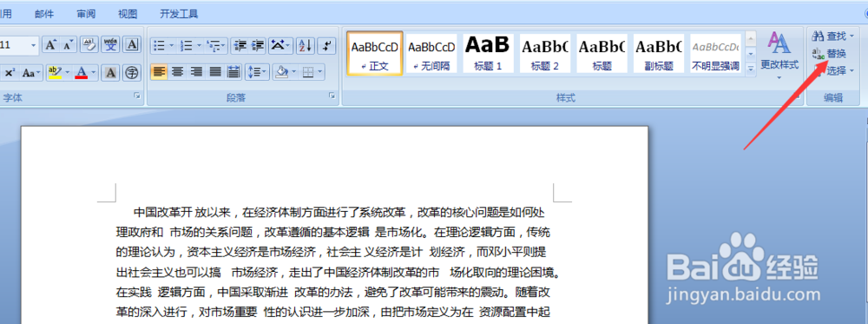The width and height of the screenshot is (868, 324).
Task: Expand the shading color dropdown arrow
Action: tap(294, 71)
